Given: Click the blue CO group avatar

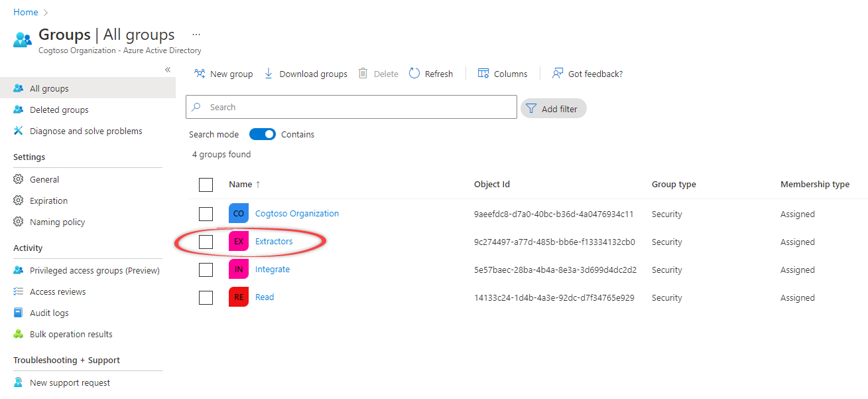Looking at the screenshot, I should 239,214.
